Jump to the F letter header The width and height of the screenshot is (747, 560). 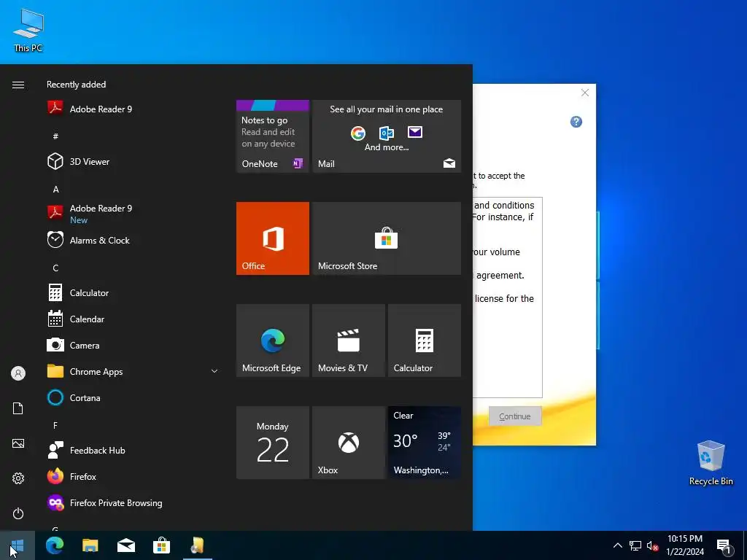coord(55,425)
